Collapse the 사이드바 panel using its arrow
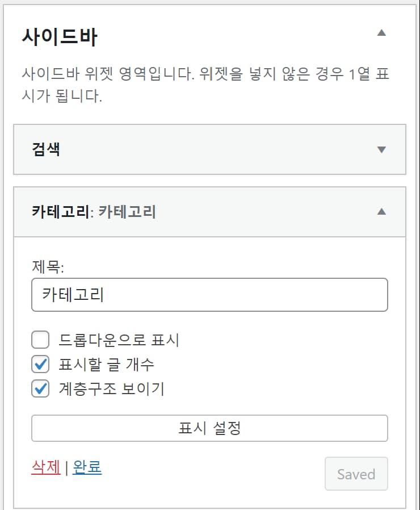The height and width of the screenshot is (510, 420). pos(381,33)
